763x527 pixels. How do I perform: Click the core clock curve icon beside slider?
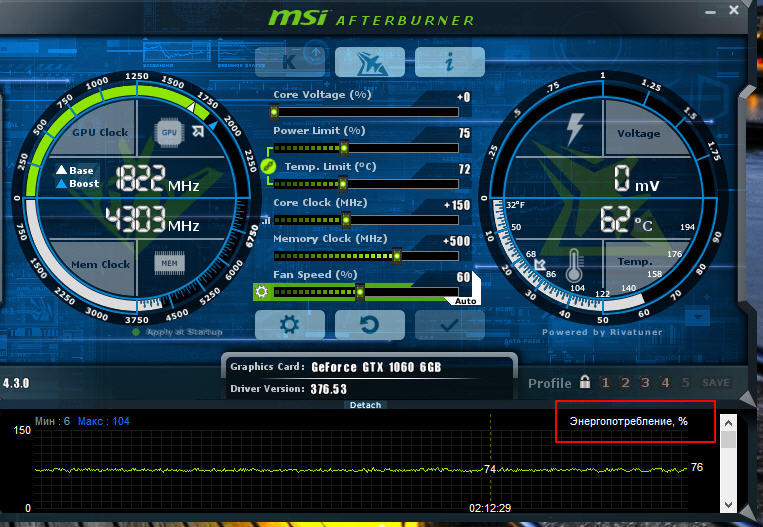(x=266, y=221)
